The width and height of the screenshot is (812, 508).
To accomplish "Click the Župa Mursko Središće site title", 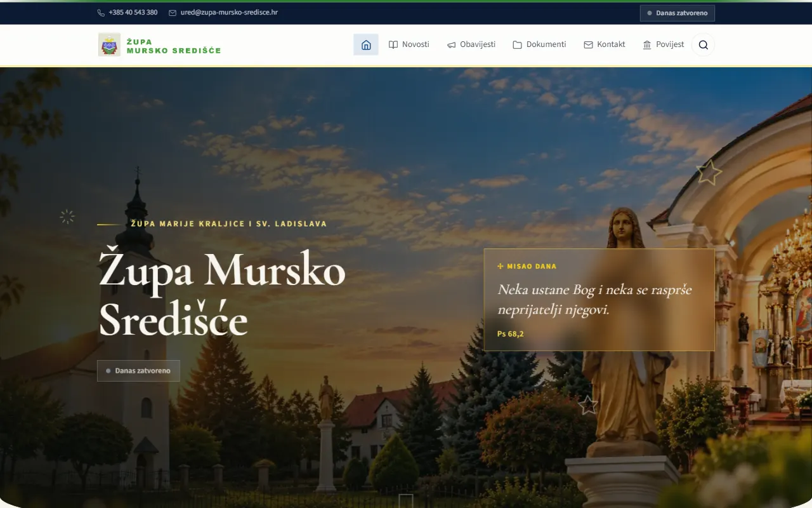I will [174, 46].
